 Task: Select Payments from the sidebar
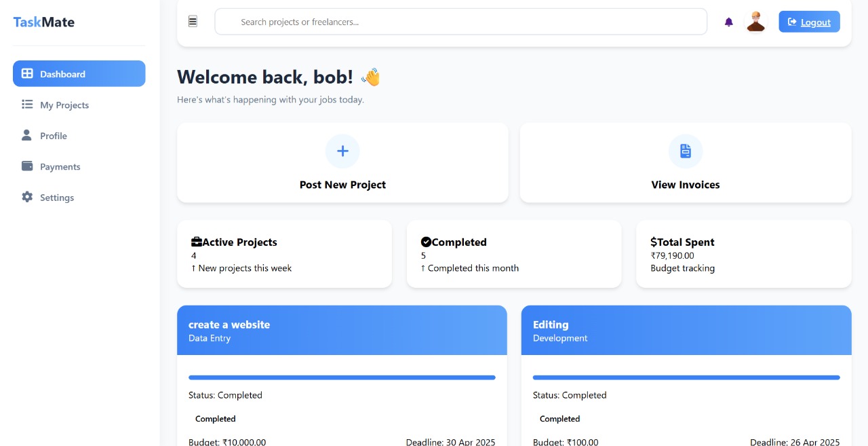60,166
